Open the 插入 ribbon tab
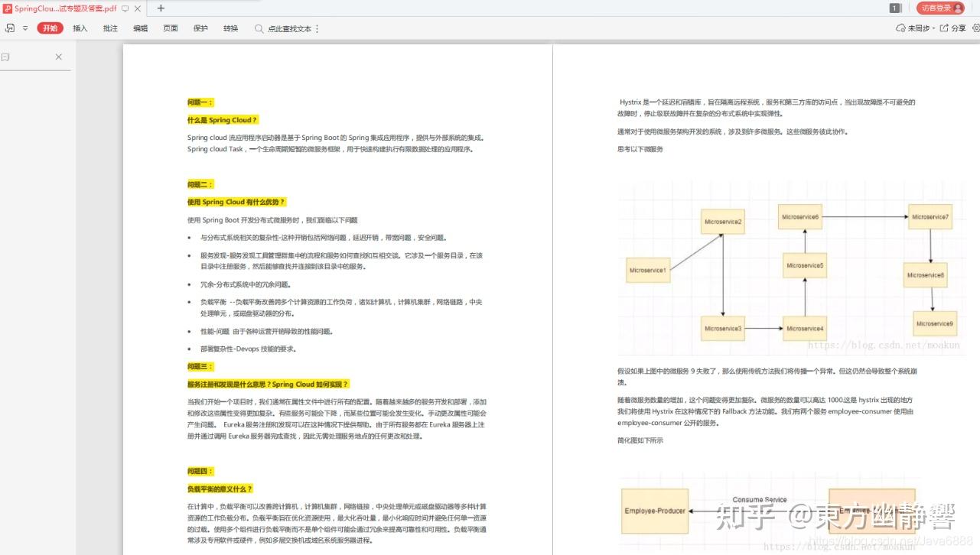 (80, 28)
